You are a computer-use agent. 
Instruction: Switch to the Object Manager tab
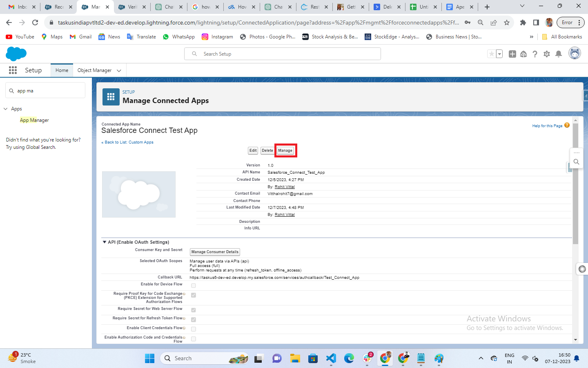point(94,70)
